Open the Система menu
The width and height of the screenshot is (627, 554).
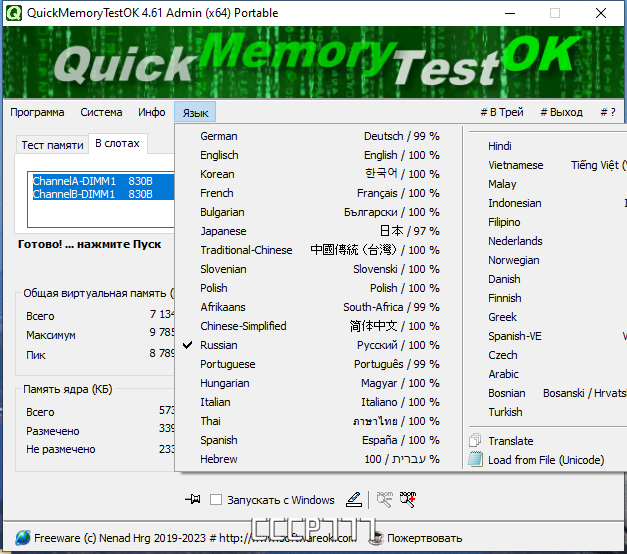[x=101, y=112]
